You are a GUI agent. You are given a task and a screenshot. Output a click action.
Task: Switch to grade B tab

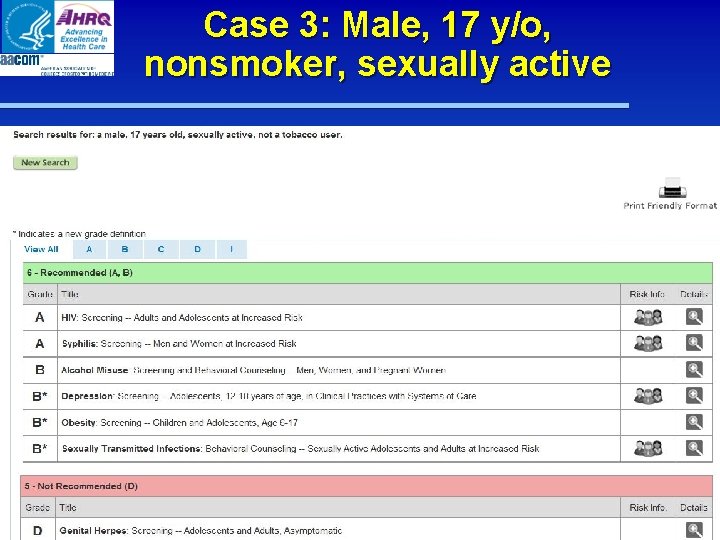(x=125, y=249)
